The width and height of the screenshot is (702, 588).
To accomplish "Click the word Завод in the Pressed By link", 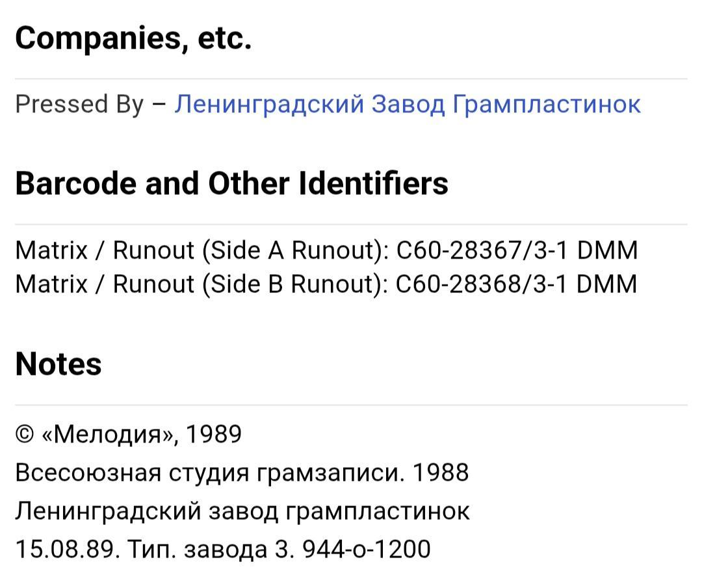I will click(408, 104).
